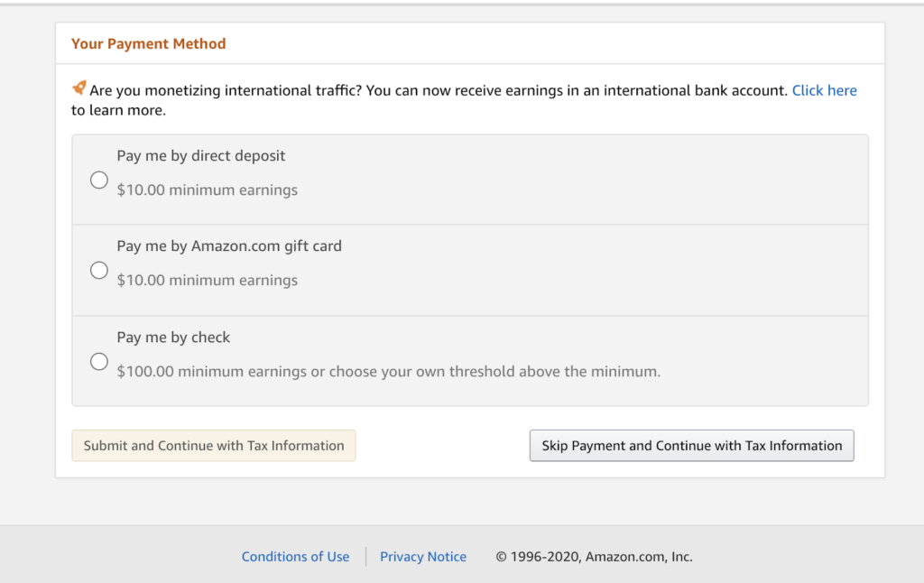Click the orange megaphone announcement icon
Image resolution: width=924 pixels, height=583 pixels.
pos(79,88)
